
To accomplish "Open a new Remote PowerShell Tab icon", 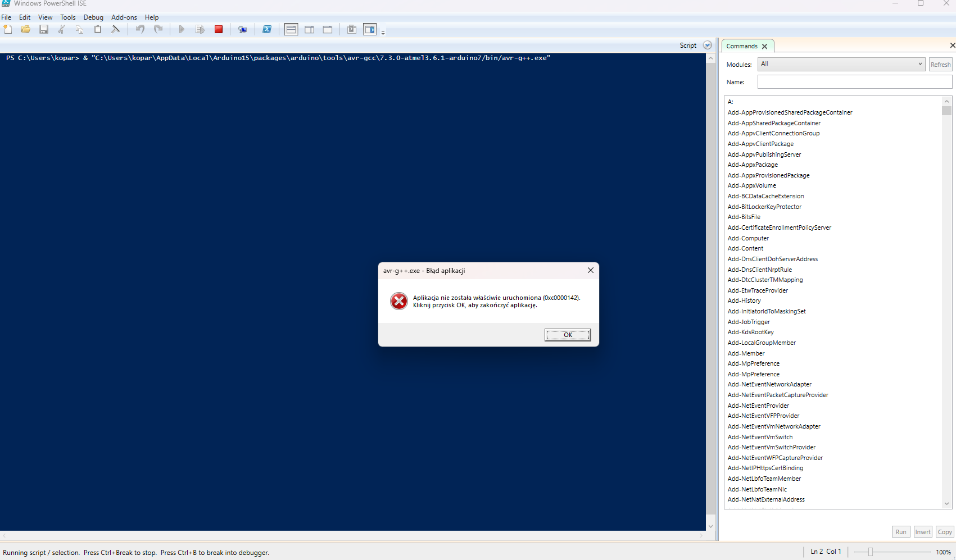I will click(x=243, y=29).
